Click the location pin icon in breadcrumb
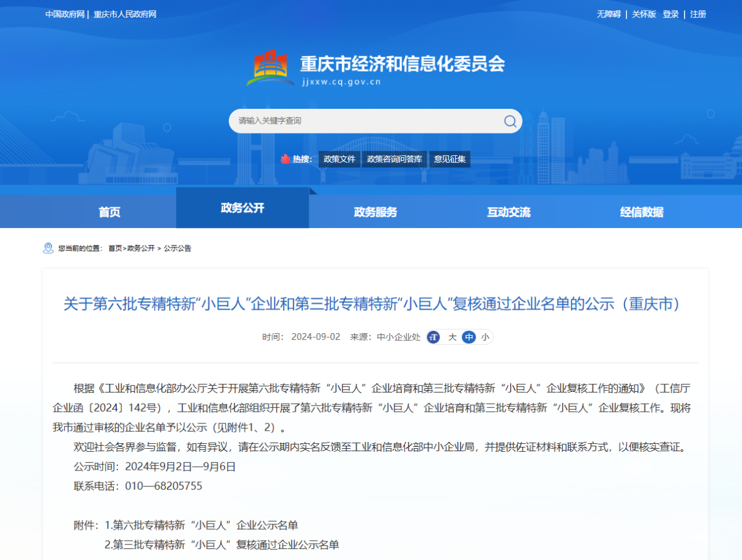The width and height of the screenshot is (742, 560). click(x=48, y=248)
